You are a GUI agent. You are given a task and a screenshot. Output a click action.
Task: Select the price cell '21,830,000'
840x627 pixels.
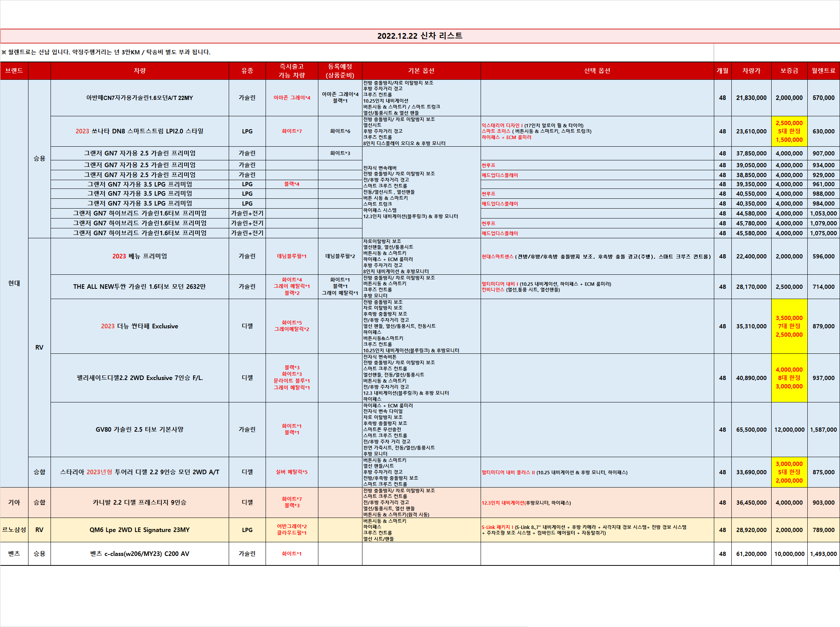click(751, 98)
